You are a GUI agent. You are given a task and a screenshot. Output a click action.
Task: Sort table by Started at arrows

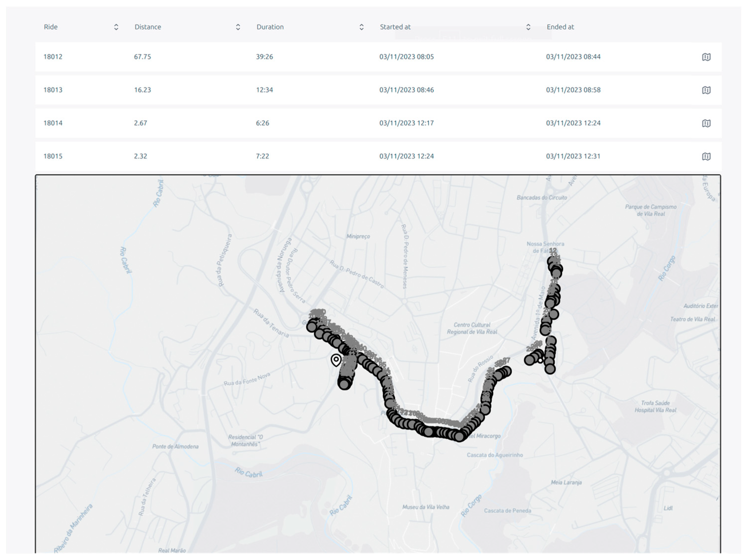pyautogui.click(x=528, y=27)
